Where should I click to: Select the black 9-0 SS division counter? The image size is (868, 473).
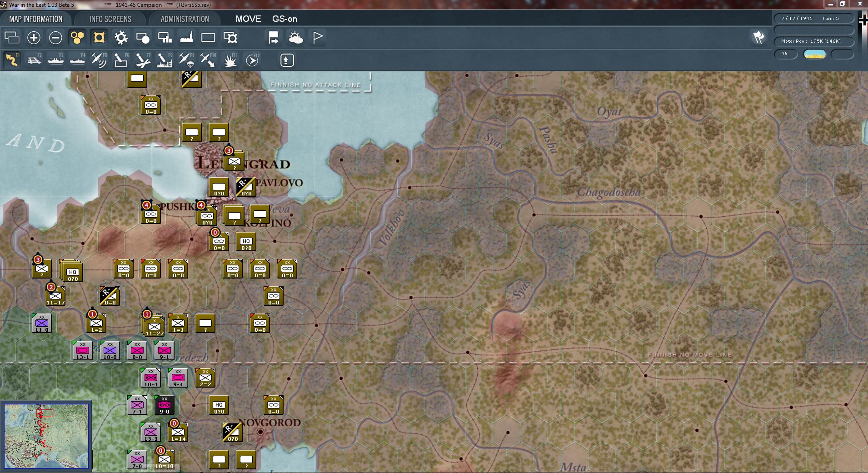165,405
